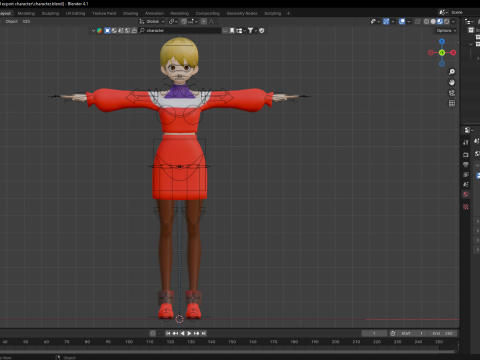Open the gizmo options dropdown arrow
Image resolution: width=480 pixels, height=360 pixels.
(393, 21)
